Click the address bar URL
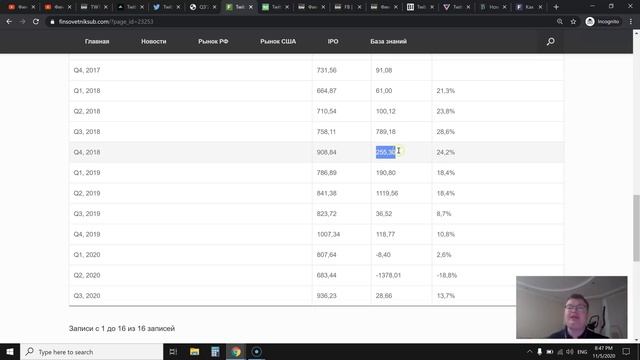 (106, 22)
